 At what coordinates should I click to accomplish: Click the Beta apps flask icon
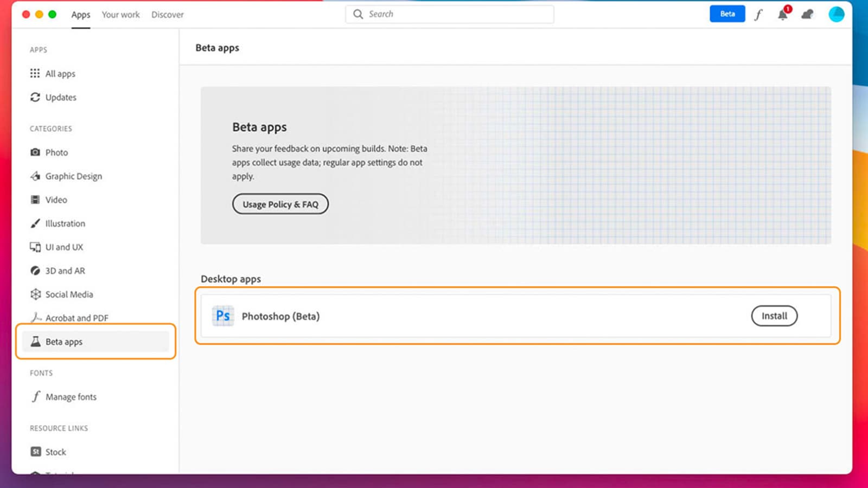point(35,342)
